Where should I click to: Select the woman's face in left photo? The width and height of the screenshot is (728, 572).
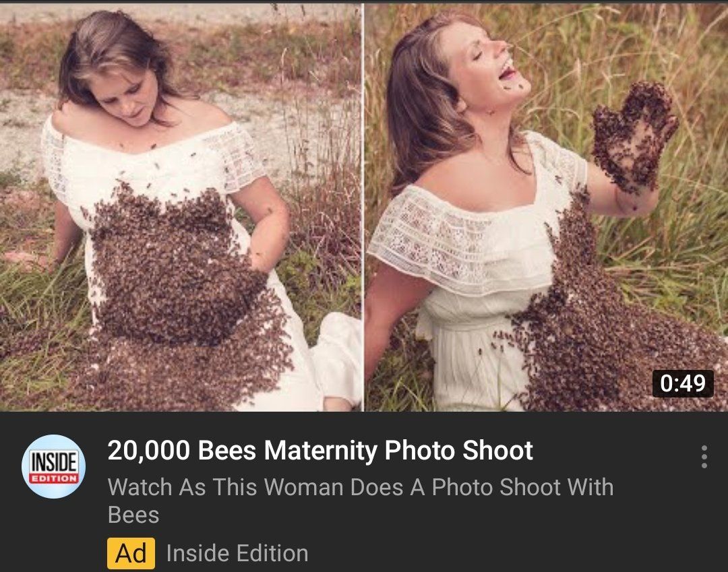[x=131, y=88]
